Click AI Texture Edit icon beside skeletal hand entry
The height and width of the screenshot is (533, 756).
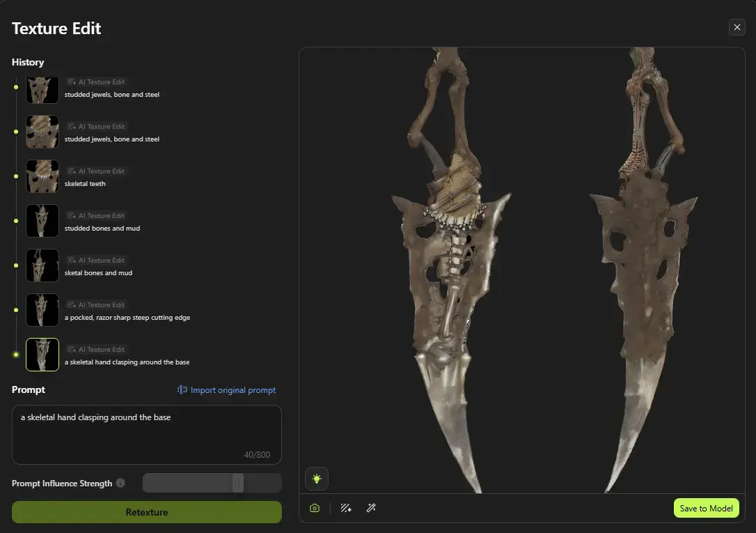pos(72,349)
